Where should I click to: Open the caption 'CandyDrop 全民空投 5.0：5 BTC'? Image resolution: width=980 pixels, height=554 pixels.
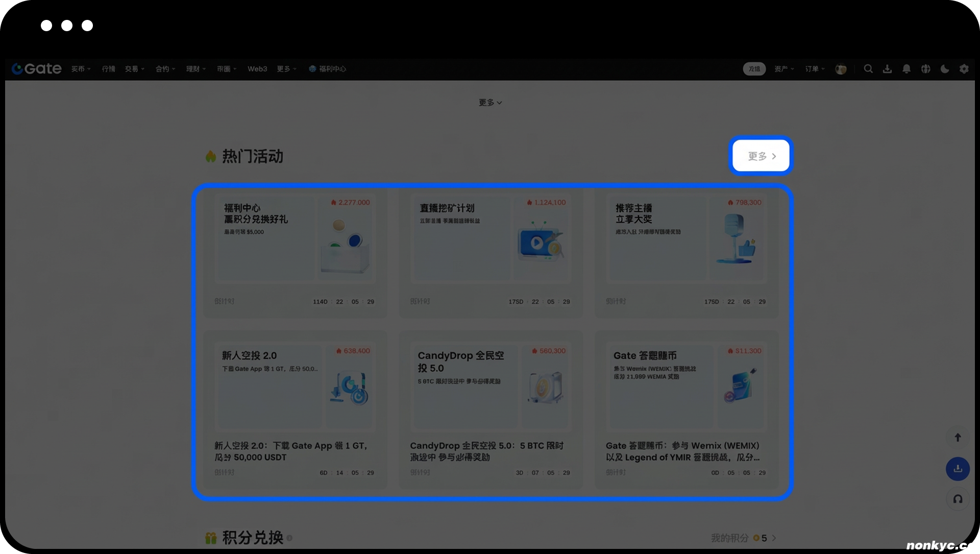(x=487, y=451)
